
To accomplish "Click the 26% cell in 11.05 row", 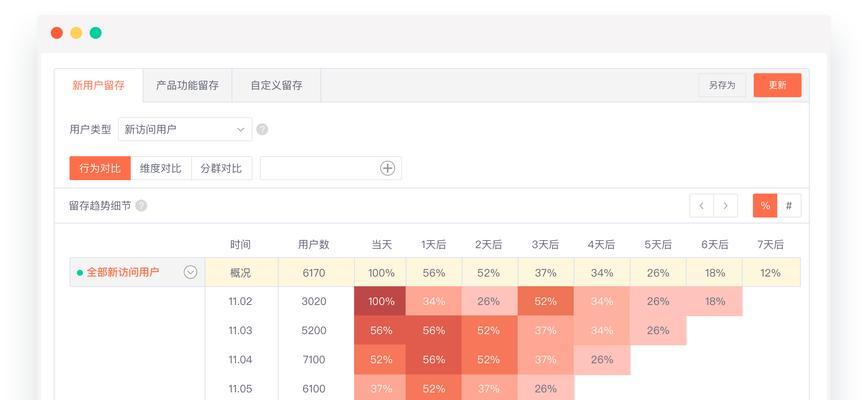I will click(545, 388).
